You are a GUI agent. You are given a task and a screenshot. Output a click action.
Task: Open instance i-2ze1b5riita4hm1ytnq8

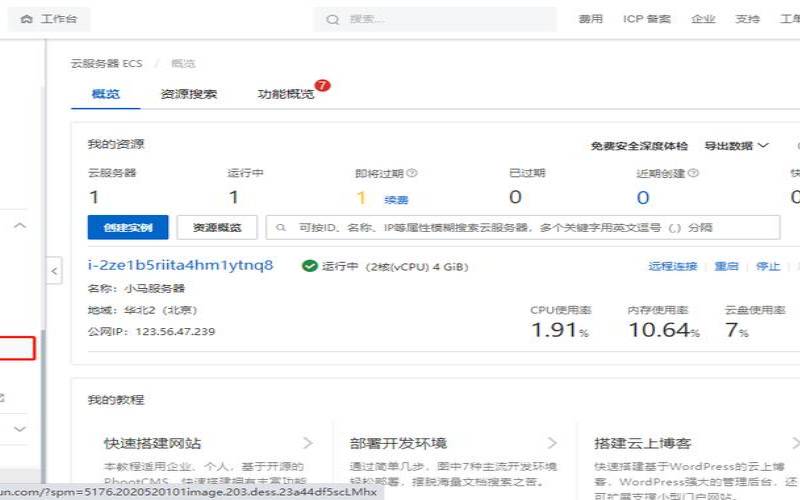point(181,265)
